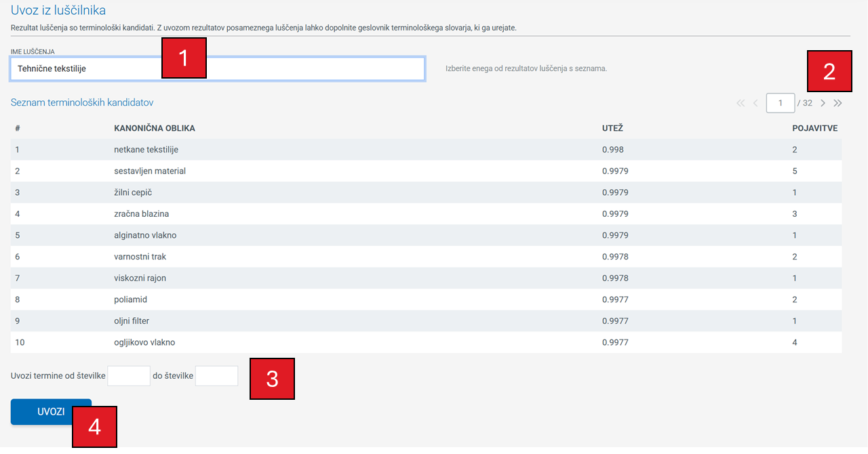Select the 'sestavljen material' candidate
The image size is (868, 454).
149,171
